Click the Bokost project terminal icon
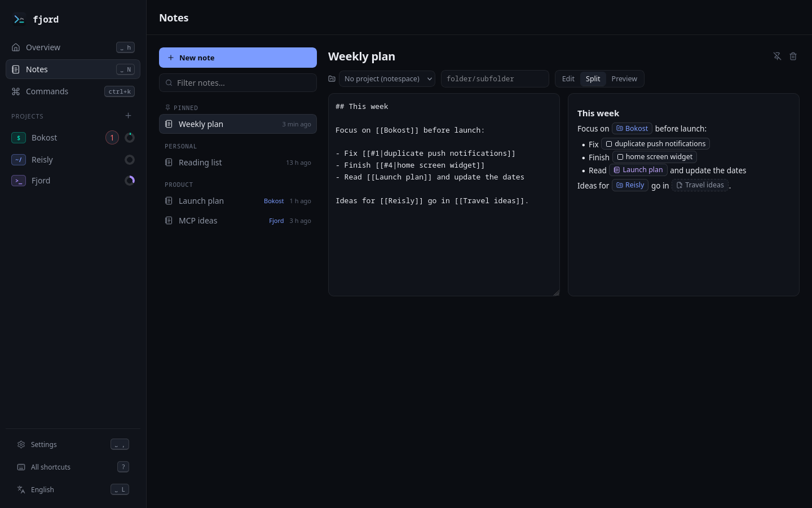This screenshot has height=508, width=812. point(19,138)
